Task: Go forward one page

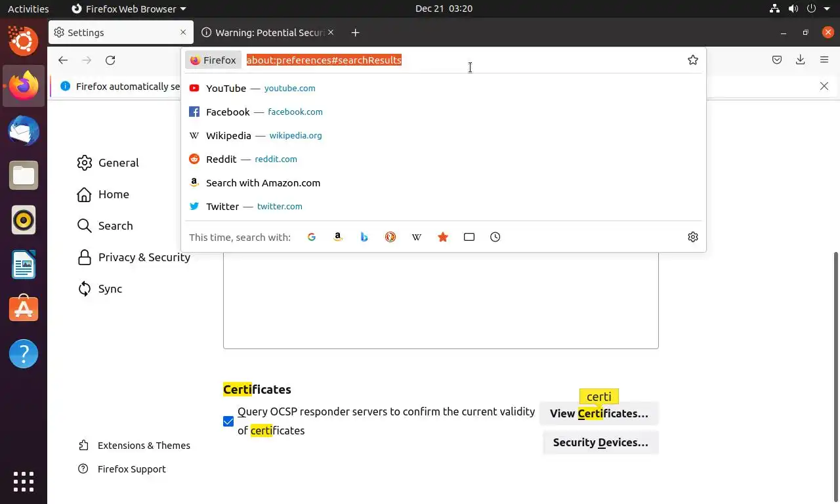Action: [87, 60]
